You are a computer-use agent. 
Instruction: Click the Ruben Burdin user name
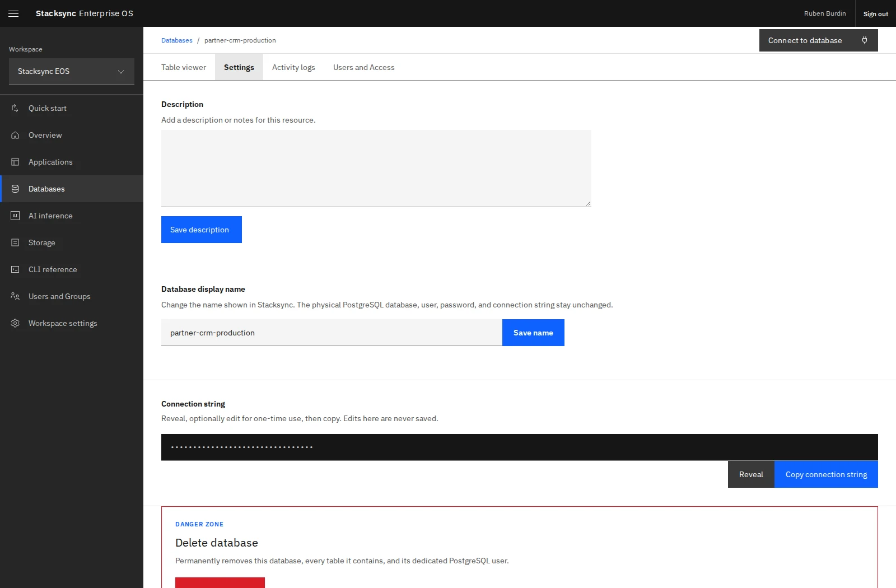(825, 13)
